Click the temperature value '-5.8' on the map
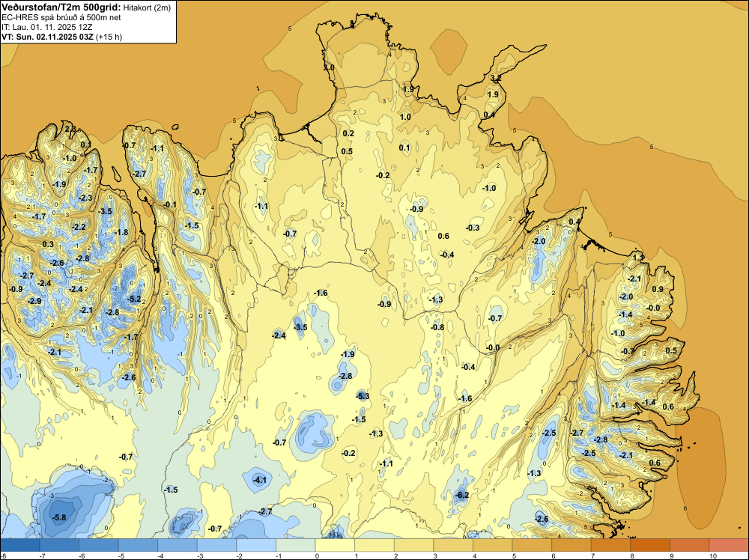Image resolution: width=749 pixels, height=560 pixels. [59, 517]
